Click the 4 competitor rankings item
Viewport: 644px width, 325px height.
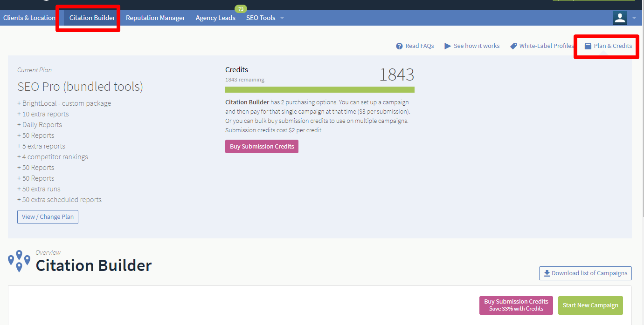coord(53,157)
